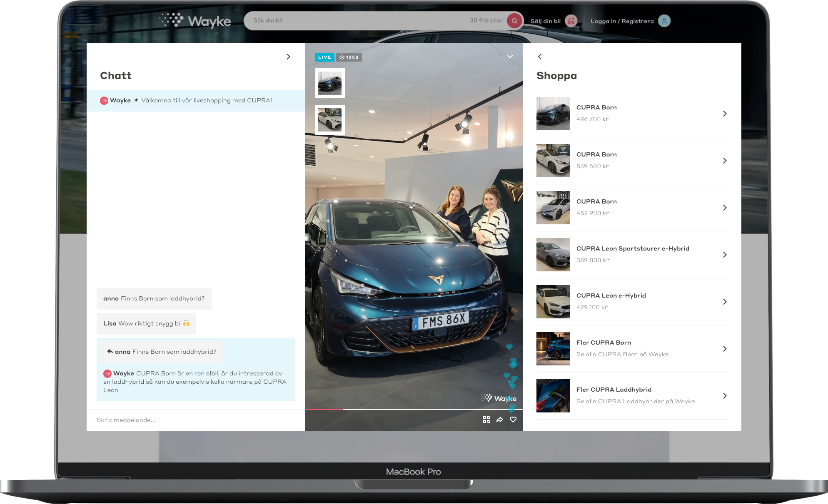The image size is (828, 504).
Task: Click the "30 916 bilar" count in search bar
Action: pos(486,21)
